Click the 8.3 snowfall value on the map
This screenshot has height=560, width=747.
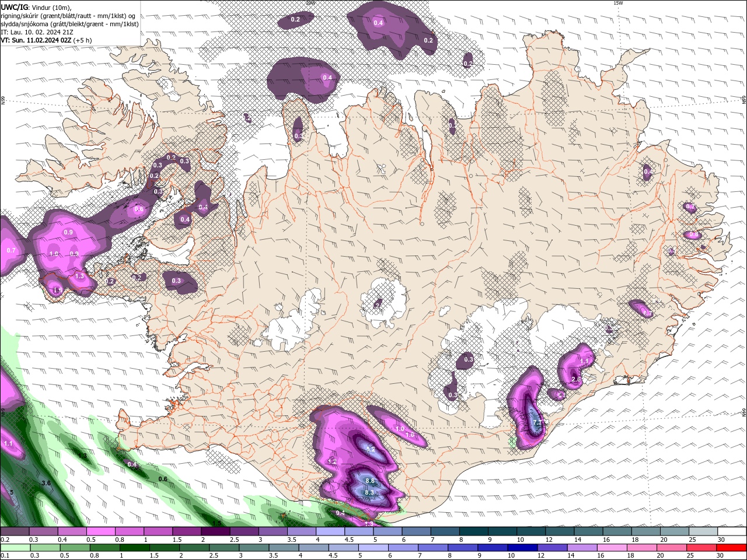click(x=369, y=492)
